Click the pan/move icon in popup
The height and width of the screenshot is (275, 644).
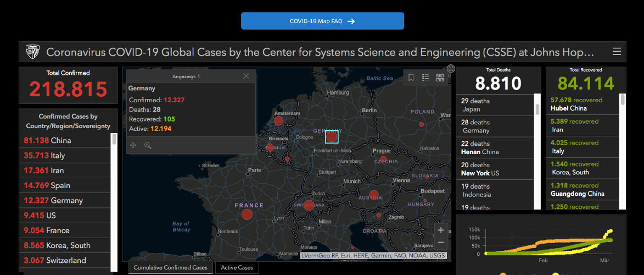click(x=133, y=145)
